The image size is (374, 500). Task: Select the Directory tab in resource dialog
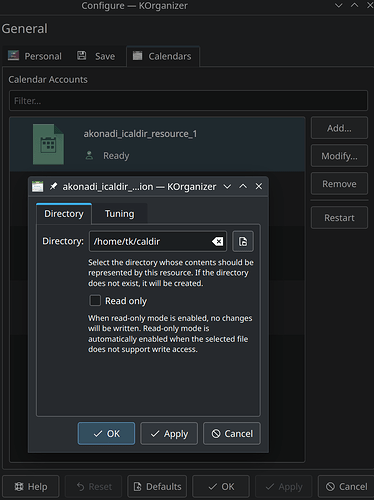click(64, 213)
